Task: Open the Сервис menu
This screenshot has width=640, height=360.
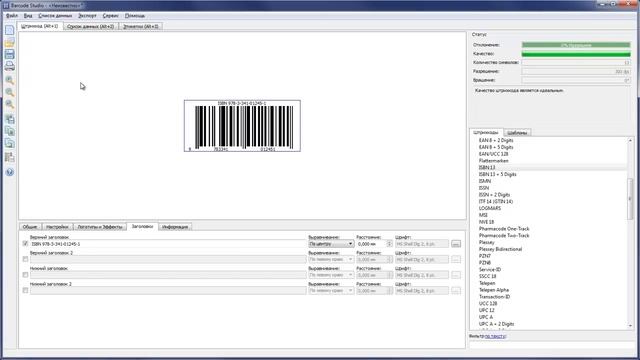Action: 111,16
